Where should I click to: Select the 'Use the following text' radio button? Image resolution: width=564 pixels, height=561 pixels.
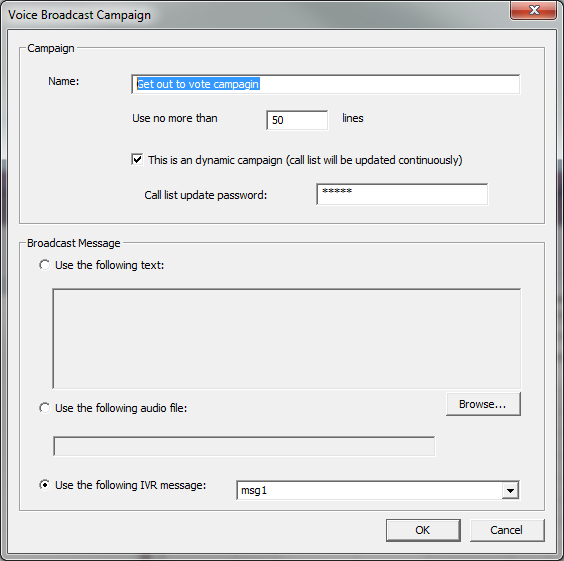pos(45,265)
